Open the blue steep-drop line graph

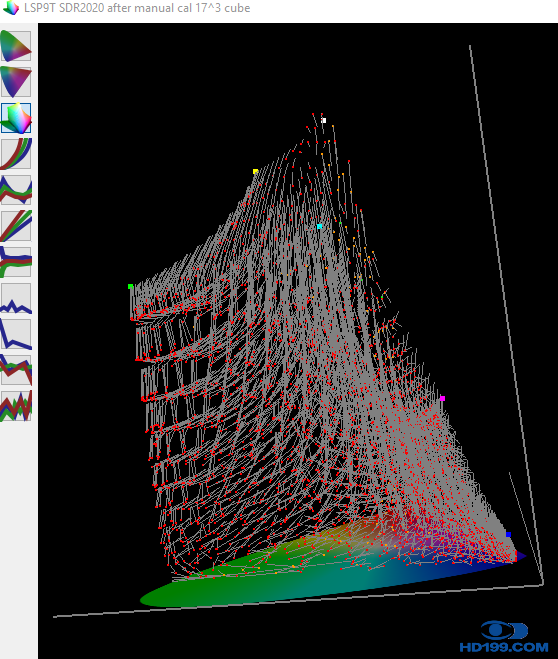pyautogui.click(x=16, y=334)
